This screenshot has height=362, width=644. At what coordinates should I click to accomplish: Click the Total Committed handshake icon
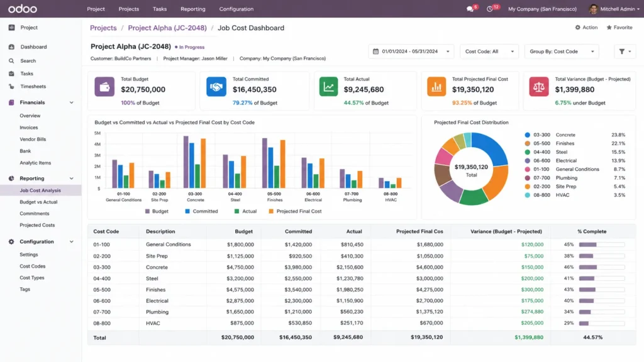point(216,87)
